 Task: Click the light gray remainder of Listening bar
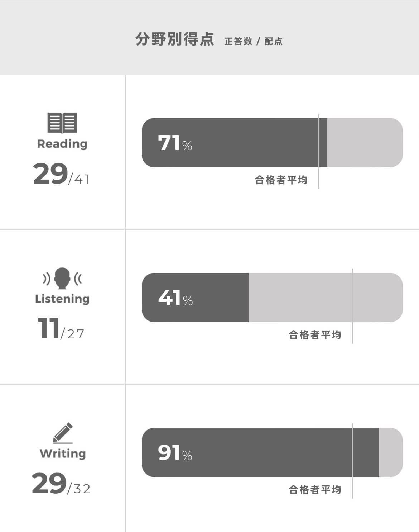(326, 298)
